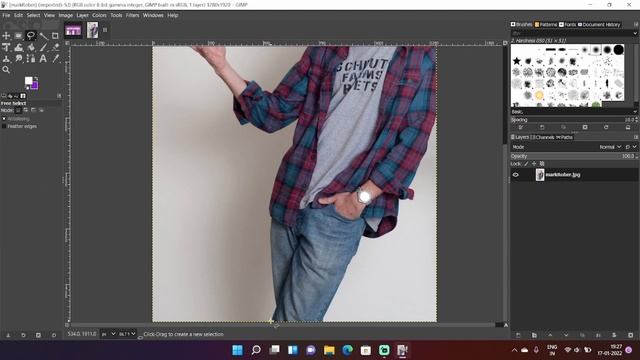Select the Clone stamp tool
The height and width of the screenshot is (360, 640).
6,59
